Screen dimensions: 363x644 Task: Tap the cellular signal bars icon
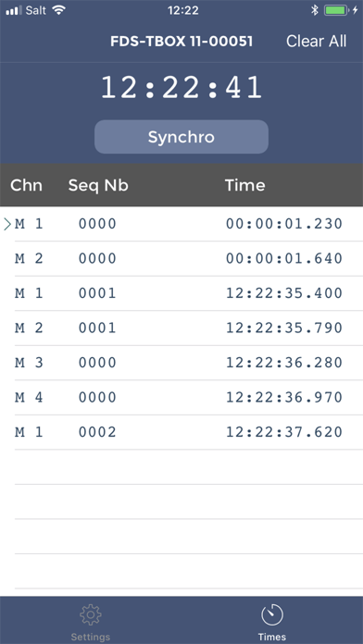point(14,10)
